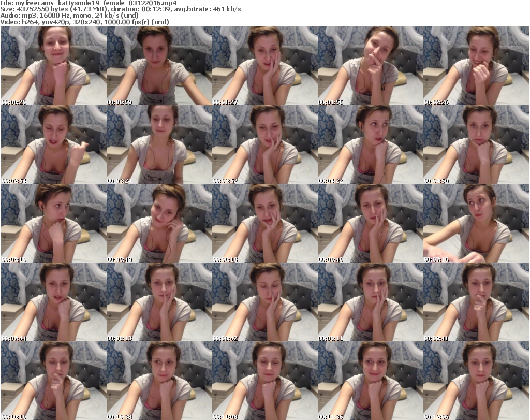Image resolution: width=530 pixels, height=420 pixels.
Task: Select the thumbnail stamped 00:02:54
Action: tap(54, 144)
